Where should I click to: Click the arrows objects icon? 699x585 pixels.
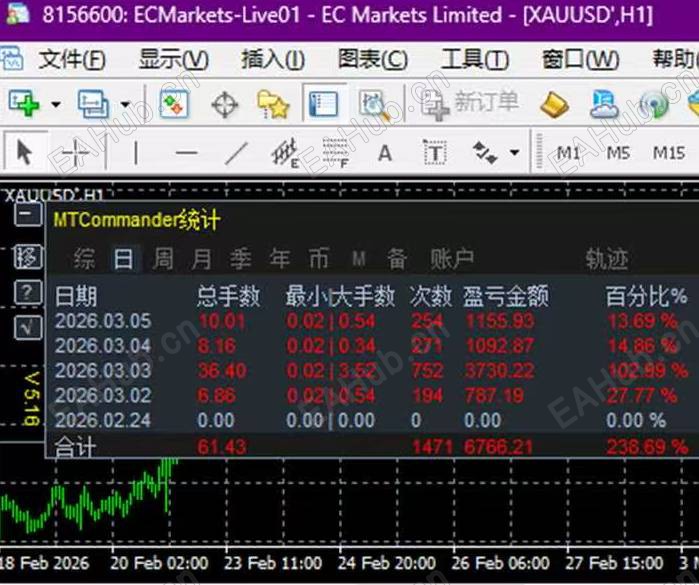[x=485, y=153]
